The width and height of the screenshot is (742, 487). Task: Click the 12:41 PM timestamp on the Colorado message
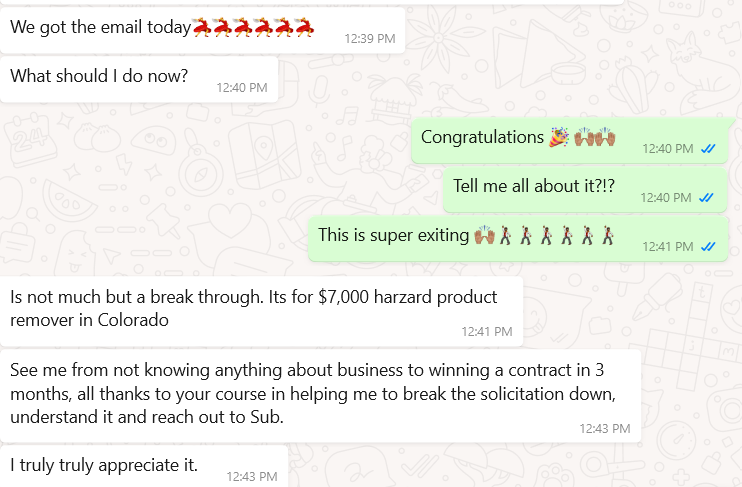(x=487, y=331)
